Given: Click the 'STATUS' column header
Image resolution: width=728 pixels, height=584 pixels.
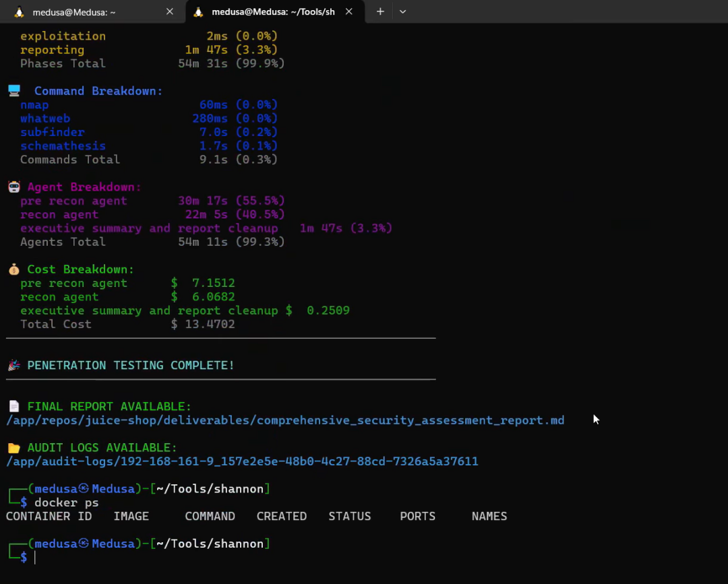Looking at the screenshot, I should click(x=350, y=516).
